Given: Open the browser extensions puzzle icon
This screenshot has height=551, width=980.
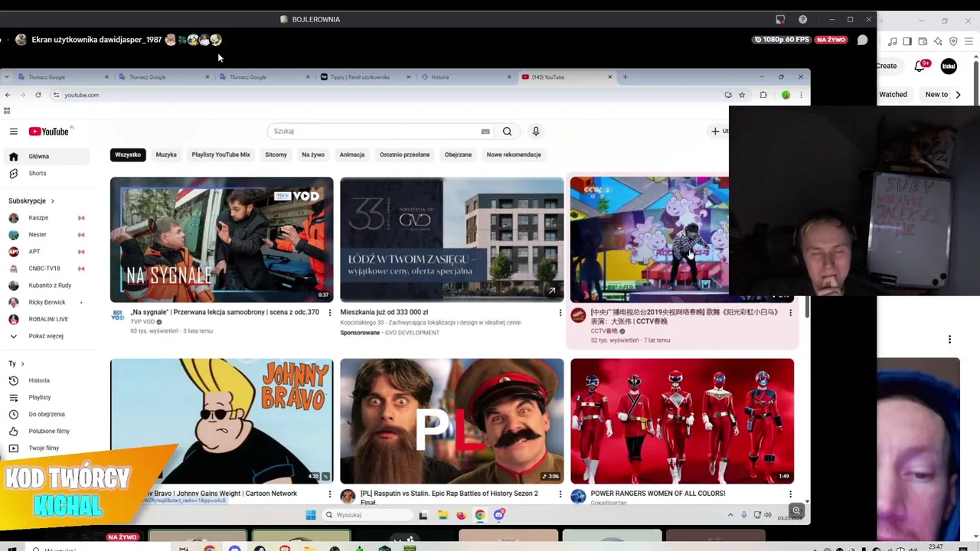Looking at the screenshot, I should (763, 95).
